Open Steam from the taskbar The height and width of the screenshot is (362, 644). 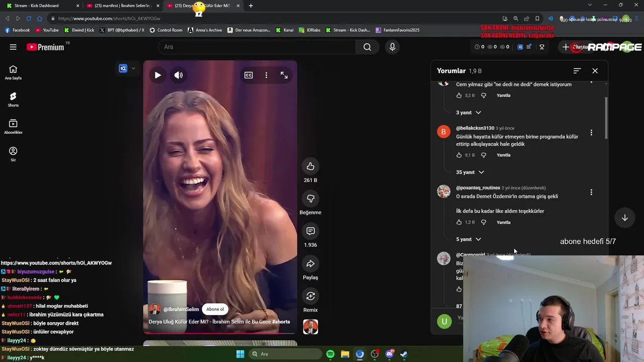404,354
